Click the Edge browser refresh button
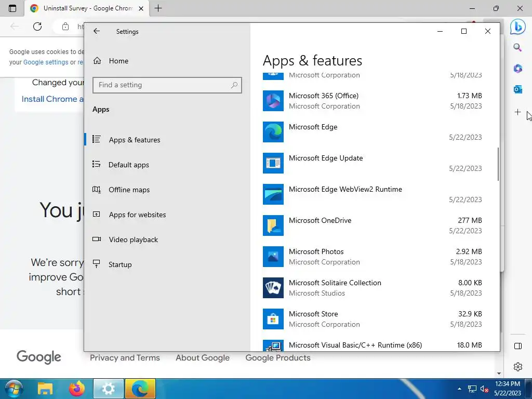 (x=37, y=26)
